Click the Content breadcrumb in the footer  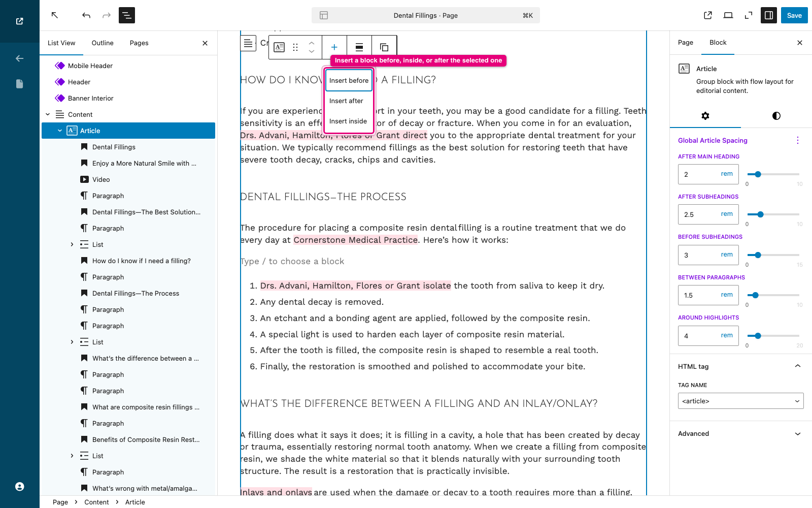96,502
